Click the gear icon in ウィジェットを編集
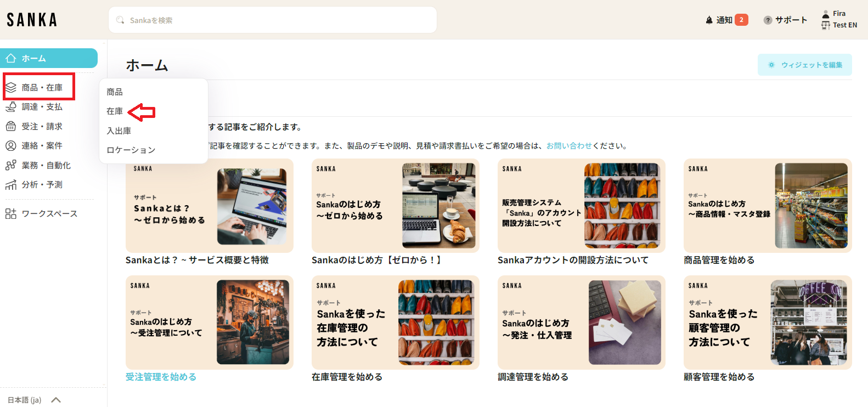 pyautogui.click(x=771, y=65)
